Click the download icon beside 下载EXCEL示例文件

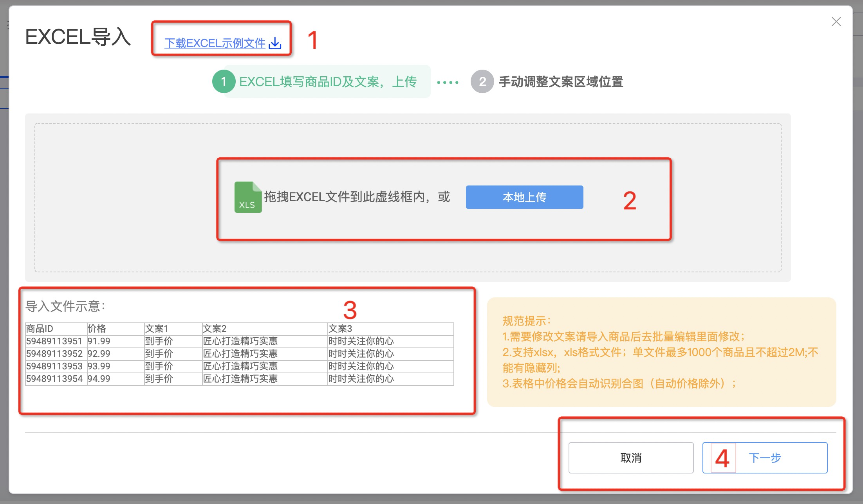[275, 44]
